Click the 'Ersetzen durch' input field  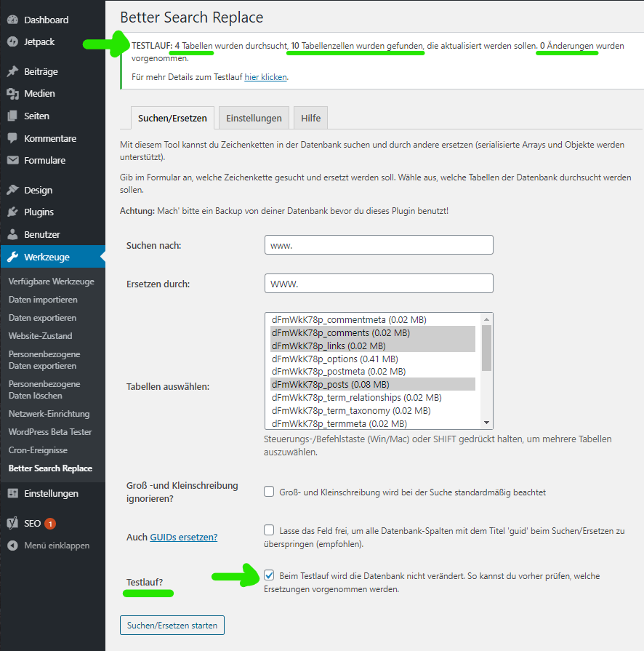pos(379,284)
